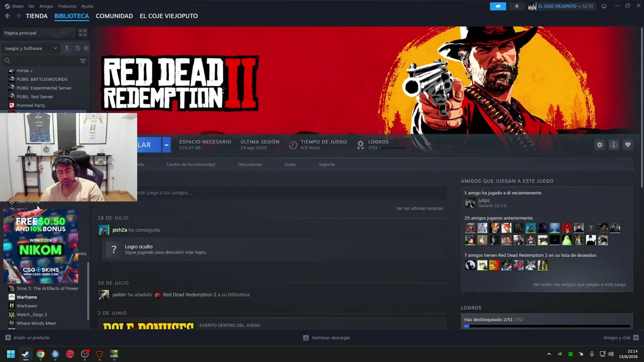Click the TIEMPO DE JUEGO clock icon
This screenshot has width=644, height=362.
click(x=293, y=145)
